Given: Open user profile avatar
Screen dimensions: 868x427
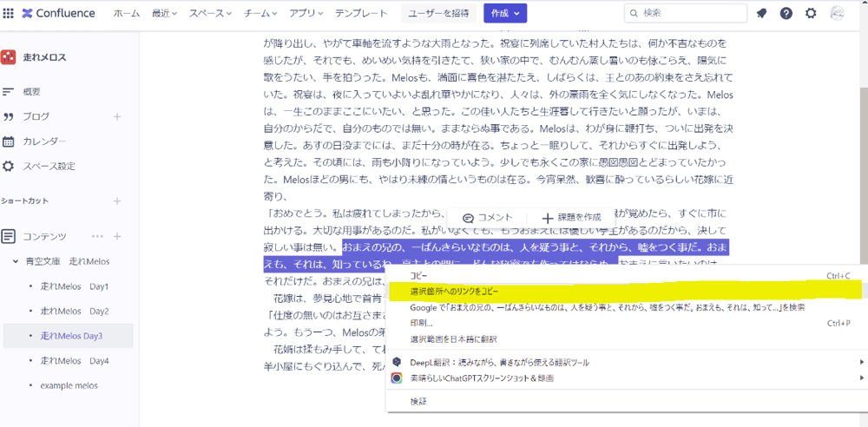Looking at the screenshot, I should point(837,13).
